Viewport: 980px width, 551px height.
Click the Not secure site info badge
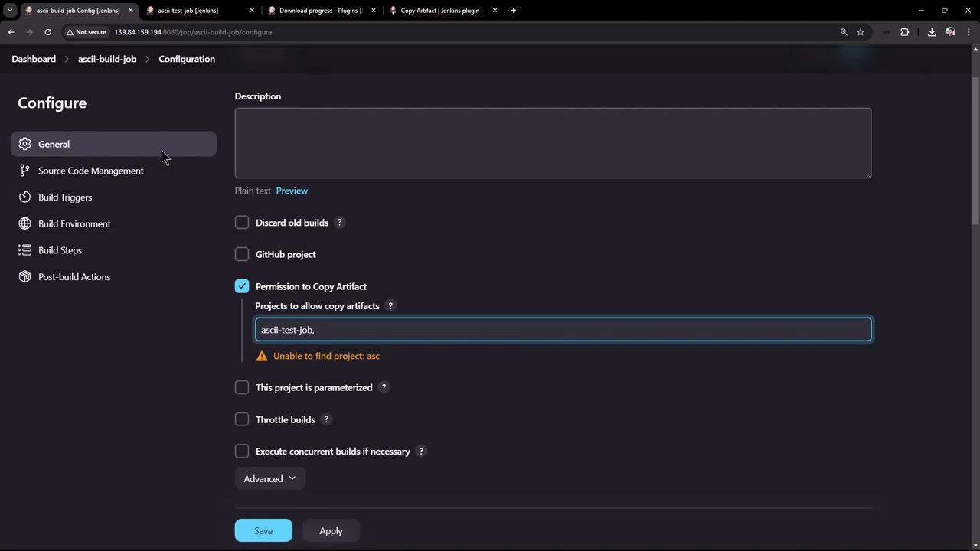(x=86, y=32)
